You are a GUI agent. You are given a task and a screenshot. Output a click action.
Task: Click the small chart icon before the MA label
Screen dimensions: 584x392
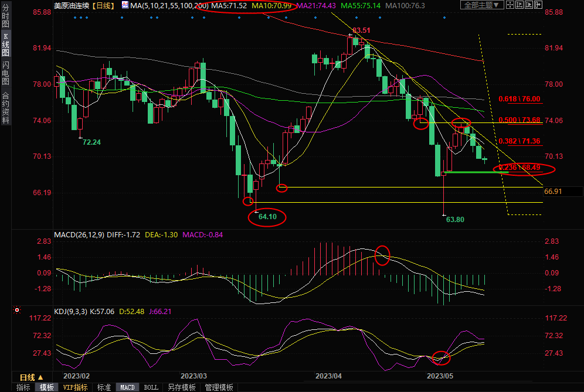coord(125,5)
